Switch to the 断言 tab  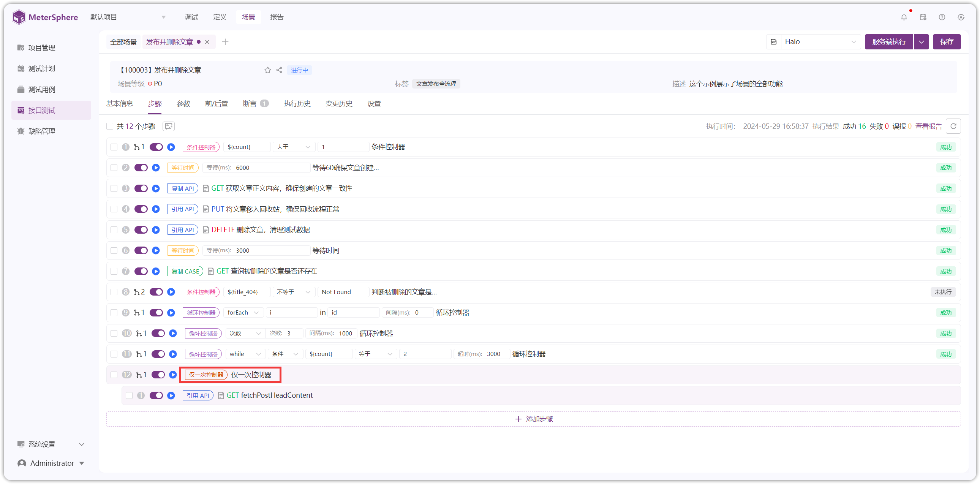[256, 103]
